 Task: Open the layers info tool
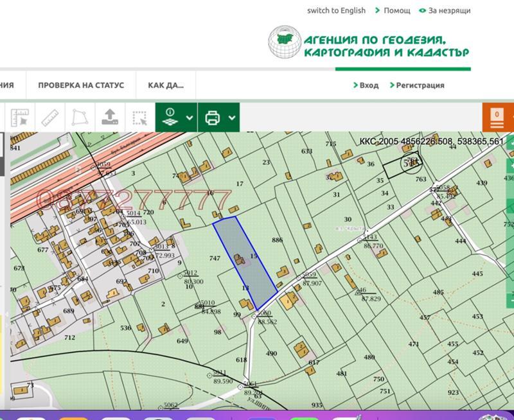coord(170,117)
